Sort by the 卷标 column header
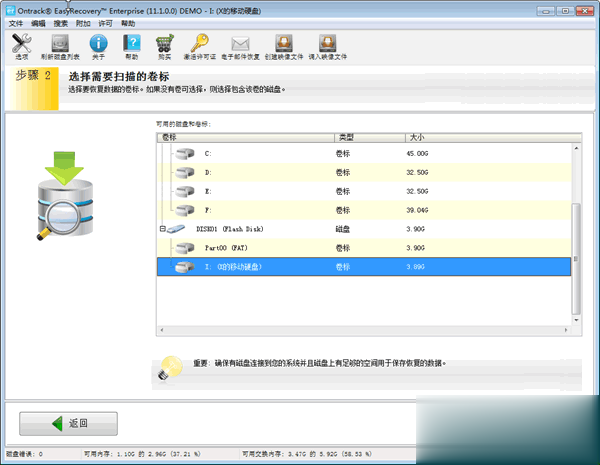This screenshot has width=600, height=465. pyautogui.click(x=246, y=137)
